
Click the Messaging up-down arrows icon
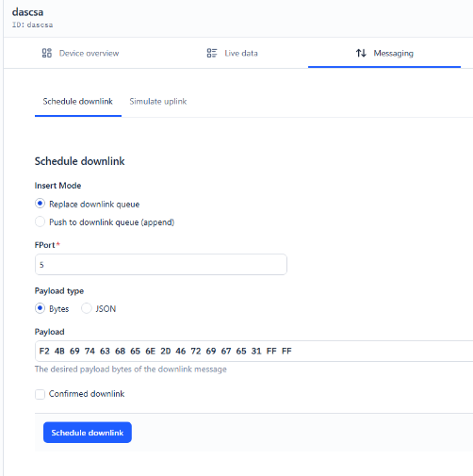361,53
